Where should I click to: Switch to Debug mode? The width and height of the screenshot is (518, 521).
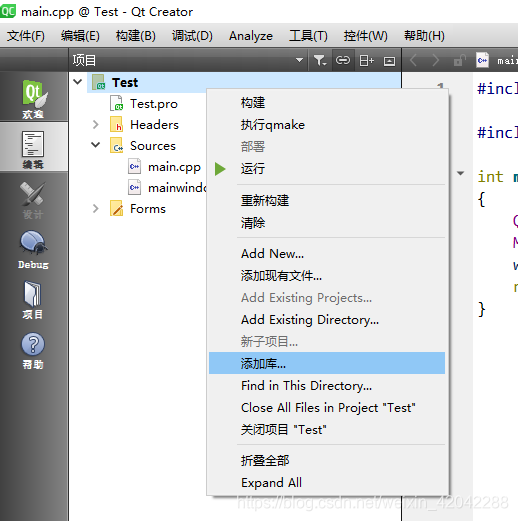(x=33, y=249)
